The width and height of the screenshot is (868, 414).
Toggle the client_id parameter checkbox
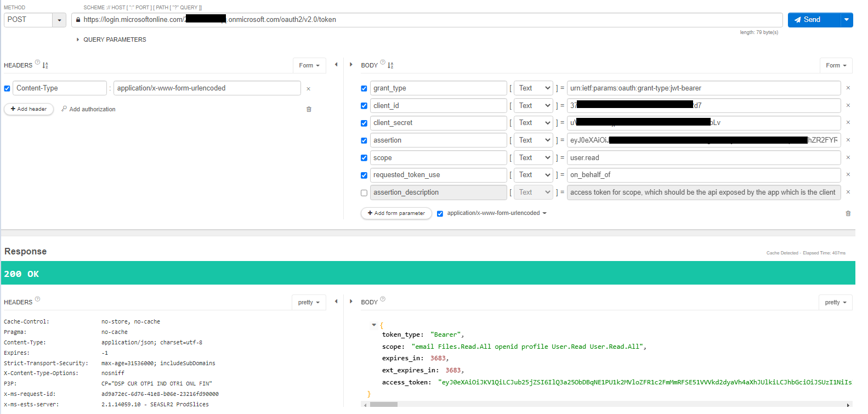tap(364, 106)
